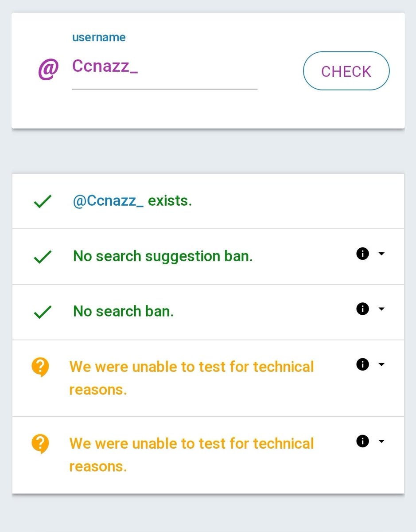416x532 pixels.
Task: Click orange question mark in last unable-to-test row
Action: pos(40,444)
